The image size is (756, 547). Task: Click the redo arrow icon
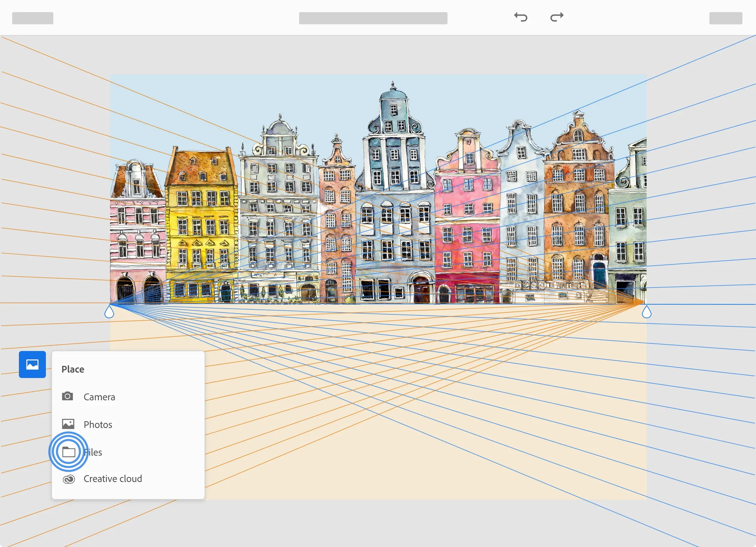(x=557, y=17)
